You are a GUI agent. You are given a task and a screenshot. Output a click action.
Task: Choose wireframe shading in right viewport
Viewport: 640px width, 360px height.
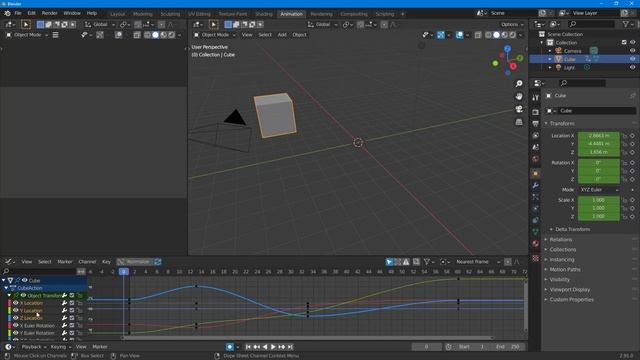pos(489,35)
